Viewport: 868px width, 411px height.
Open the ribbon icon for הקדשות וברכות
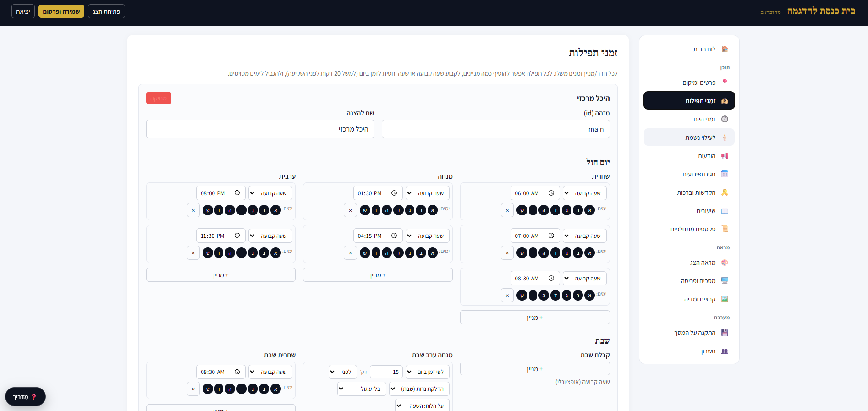725,192
